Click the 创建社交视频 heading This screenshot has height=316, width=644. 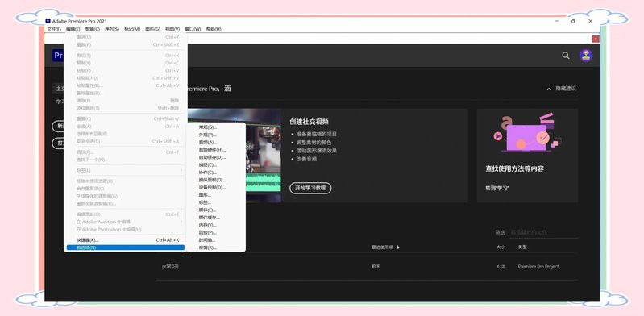[x=309, y=122]
